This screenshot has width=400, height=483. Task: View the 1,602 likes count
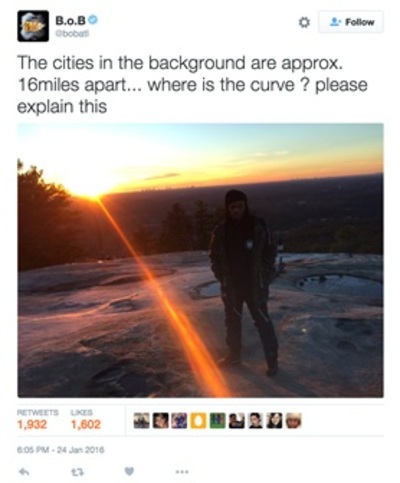86,420
